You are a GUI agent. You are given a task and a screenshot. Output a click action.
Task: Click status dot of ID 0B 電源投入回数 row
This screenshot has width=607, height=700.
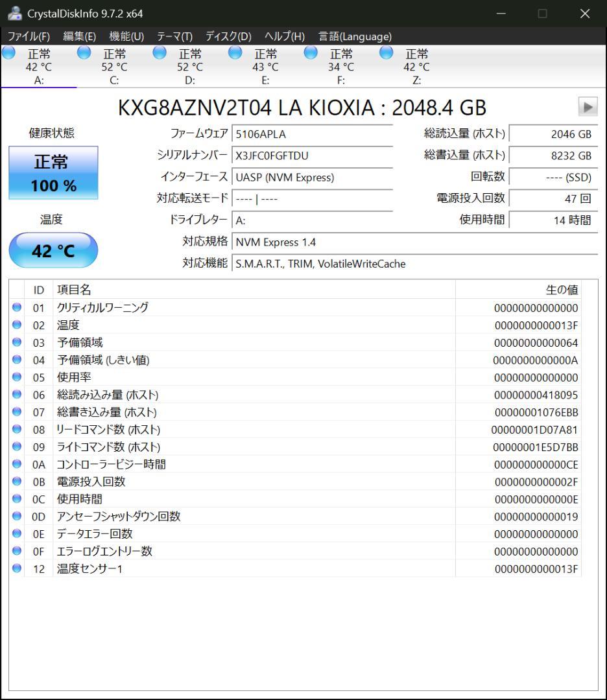click(17, 481)
